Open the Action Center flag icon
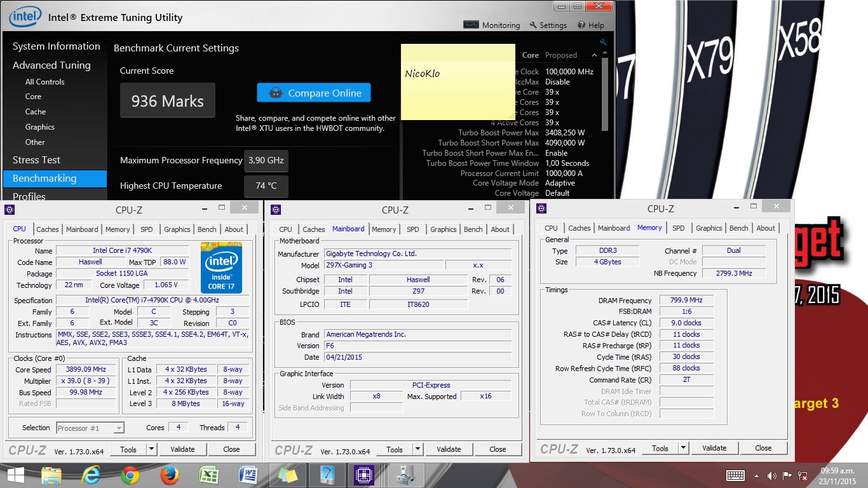This screenshot has height=488, width=868. 787,475
